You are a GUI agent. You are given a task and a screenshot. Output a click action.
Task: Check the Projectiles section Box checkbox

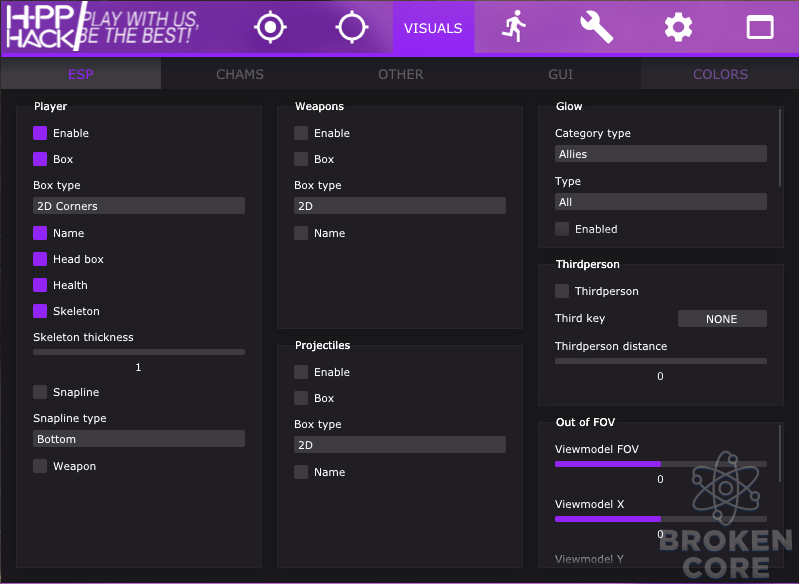(301, 398)
